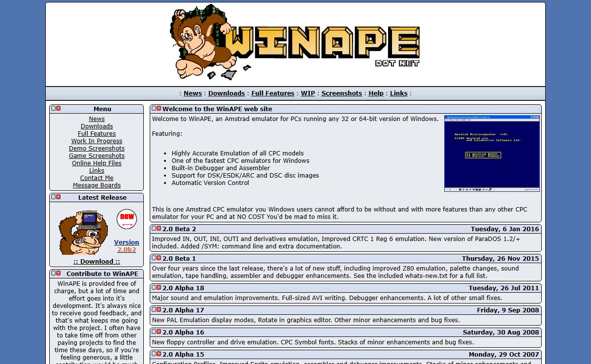Open the emulator screenshot thumbnail
The height and width of the screenshot is (364, 591).
coord(492,153)
